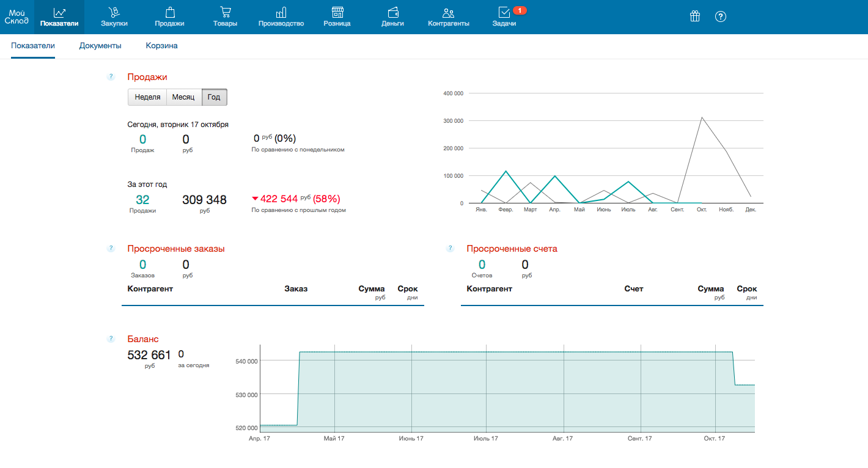
Task: Switch the sales period to Неделя
Action: (147, 97)
